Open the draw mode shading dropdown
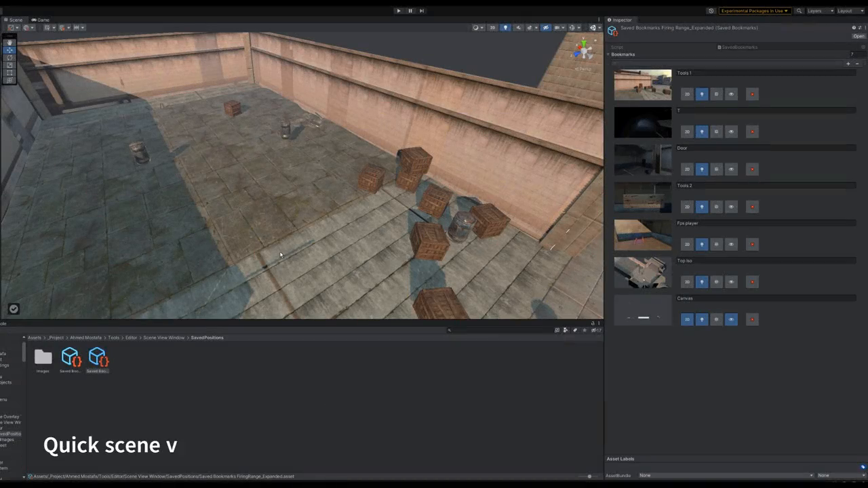This screenshot has height=488, width=868. [x=477, y=28]
